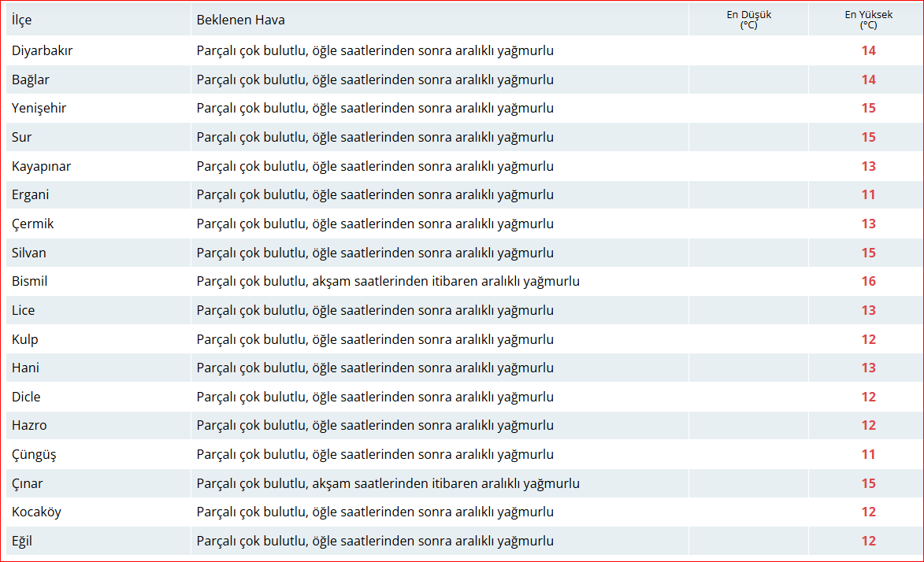924x562 pixels.
Task: Select the Kayapınar row name
Action: coord(42,166)
